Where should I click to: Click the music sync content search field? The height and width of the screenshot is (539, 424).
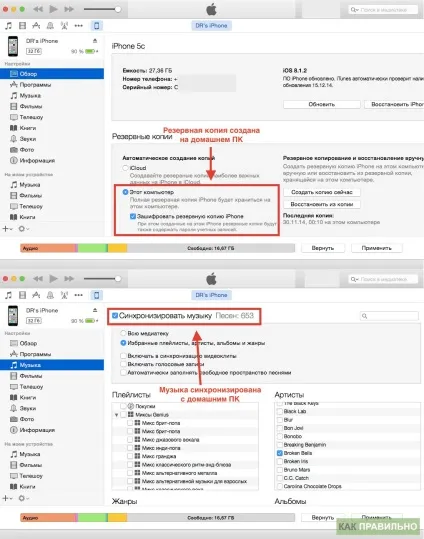click(389, 316)
